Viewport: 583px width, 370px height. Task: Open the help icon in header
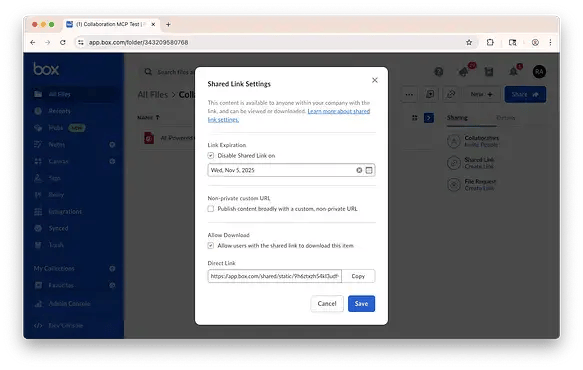click(x=439, y=71)
